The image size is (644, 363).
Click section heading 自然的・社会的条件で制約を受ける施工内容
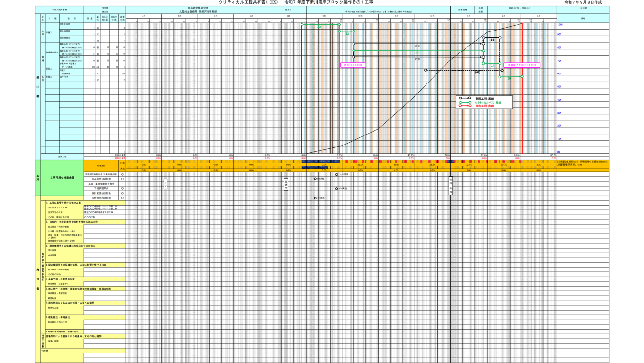pyautogui.click(x=72, y=222)
